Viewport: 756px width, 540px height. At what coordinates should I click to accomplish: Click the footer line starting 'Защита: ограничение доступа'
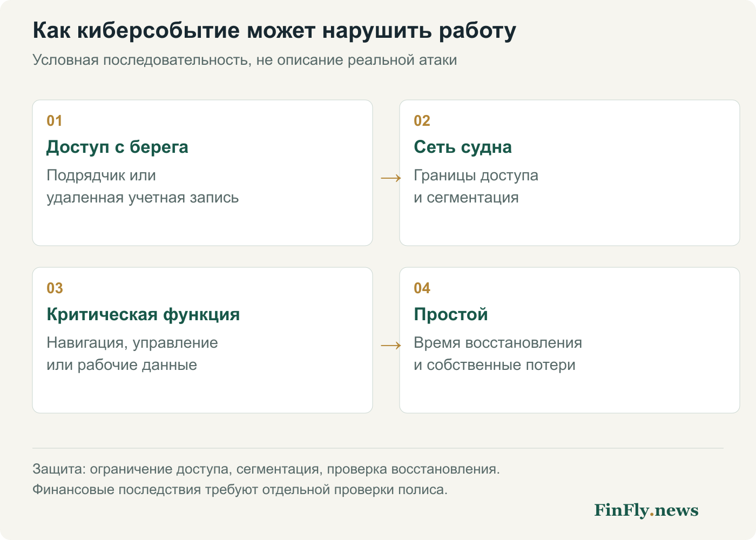pyautogui.click(x=266, y=469)
